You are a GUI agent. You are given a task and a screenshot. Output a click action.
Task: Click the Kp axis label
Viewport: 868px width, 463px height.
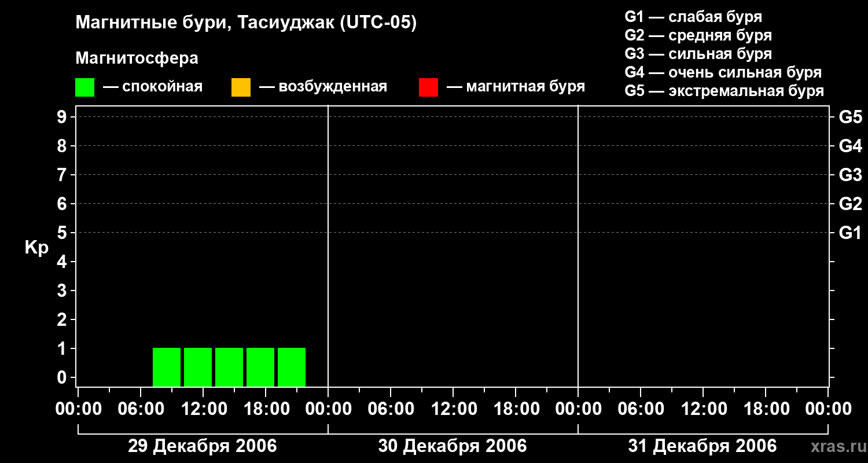click(x=36, y=248)
